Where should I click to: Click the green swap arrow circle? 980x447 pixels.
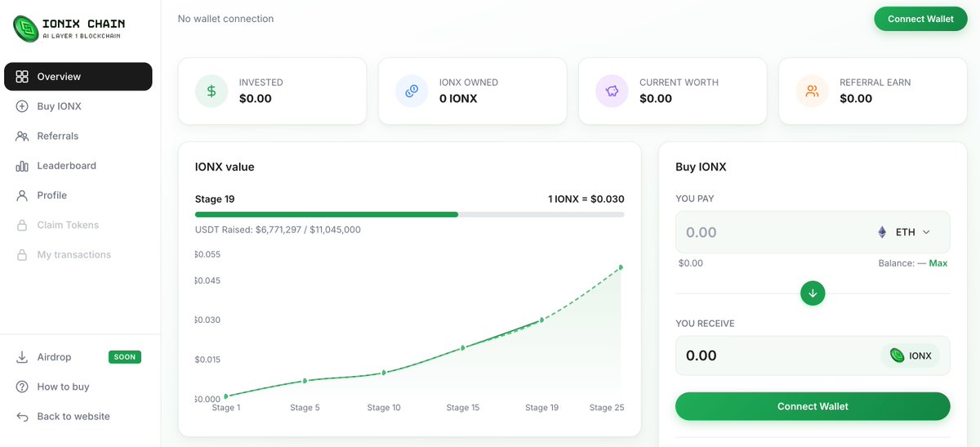(813, 293)
